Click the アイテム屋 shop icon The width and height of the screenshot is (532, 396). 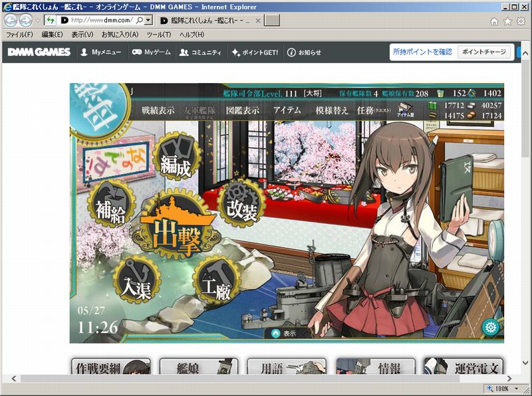[406, 110]
